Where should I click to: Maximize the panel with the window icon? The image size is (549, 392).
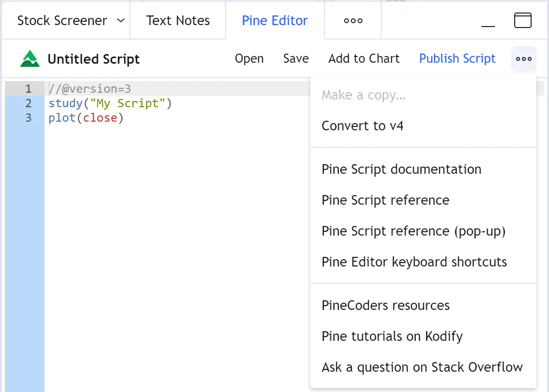click(x=522, y=21)
